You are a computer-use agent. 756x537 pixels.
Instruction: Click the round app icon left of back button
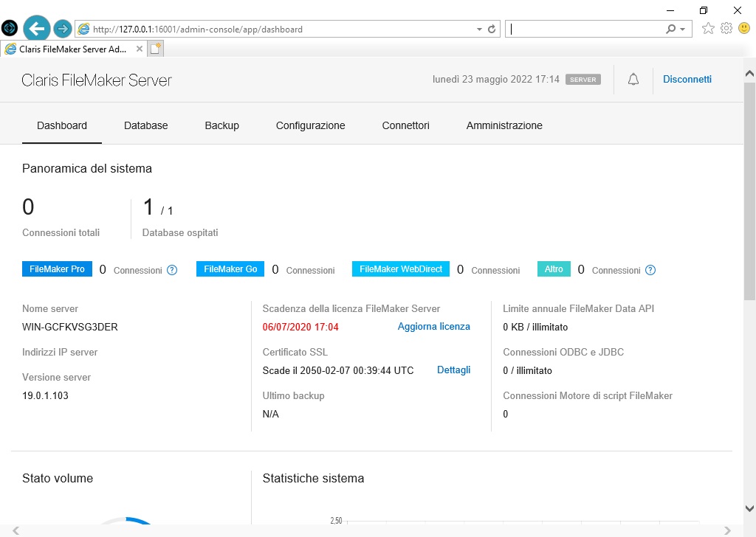tap(10, 28)
